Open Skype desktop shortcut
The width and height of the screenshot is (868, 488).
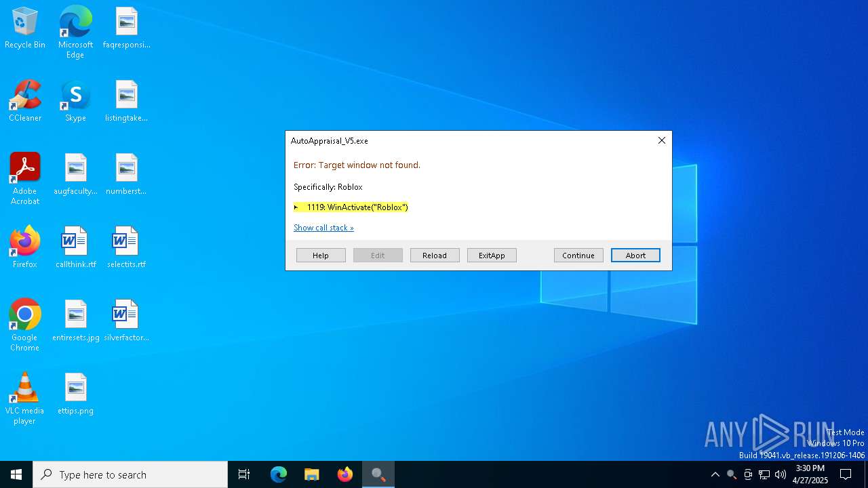[75, 102]
